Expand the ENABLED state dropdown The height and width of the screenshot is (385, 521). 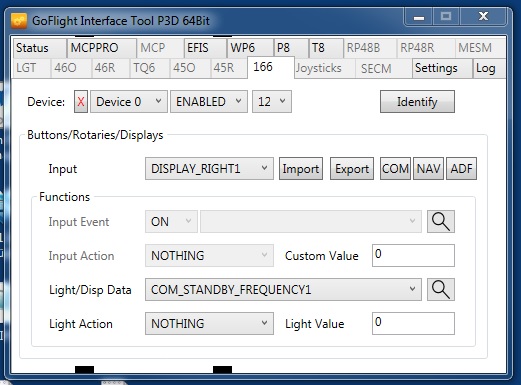(209, 102)
